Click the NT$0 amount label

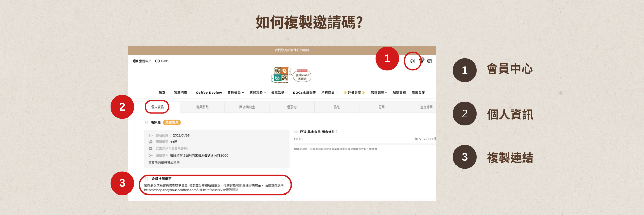pos(298,139)
